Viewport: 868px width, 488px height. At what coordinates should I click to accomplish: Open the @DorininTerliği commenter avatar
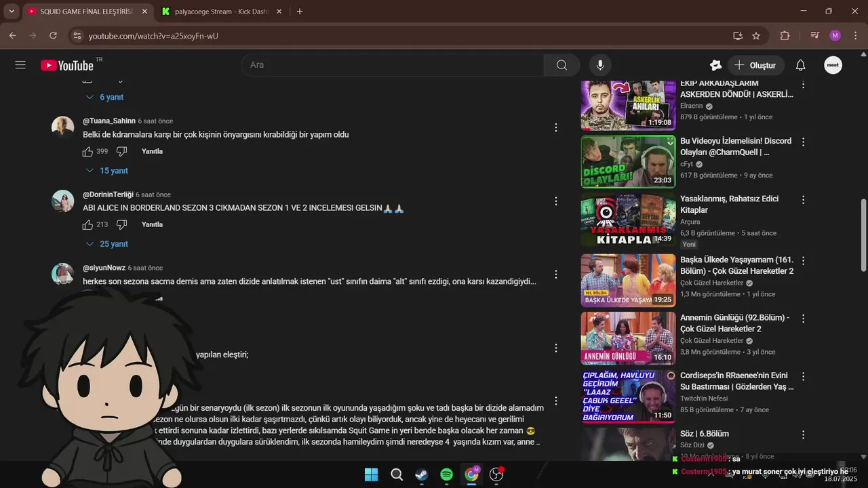point(63,201)
